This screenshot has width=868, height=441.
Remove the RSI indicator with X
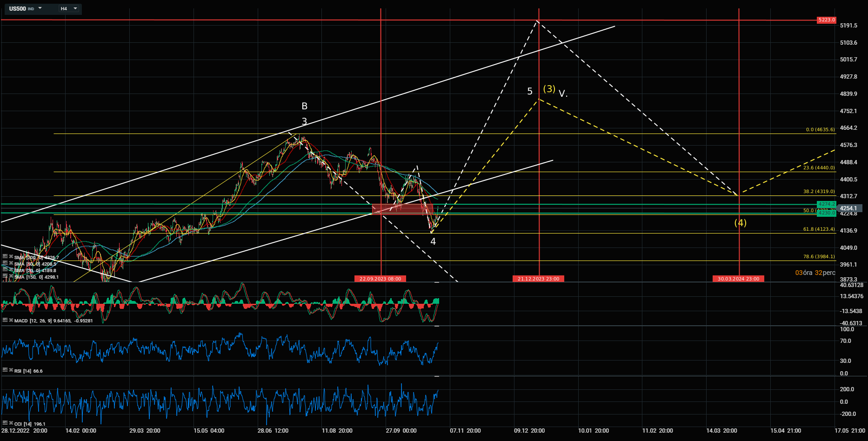pyautogui.click(x=11, y=370)
